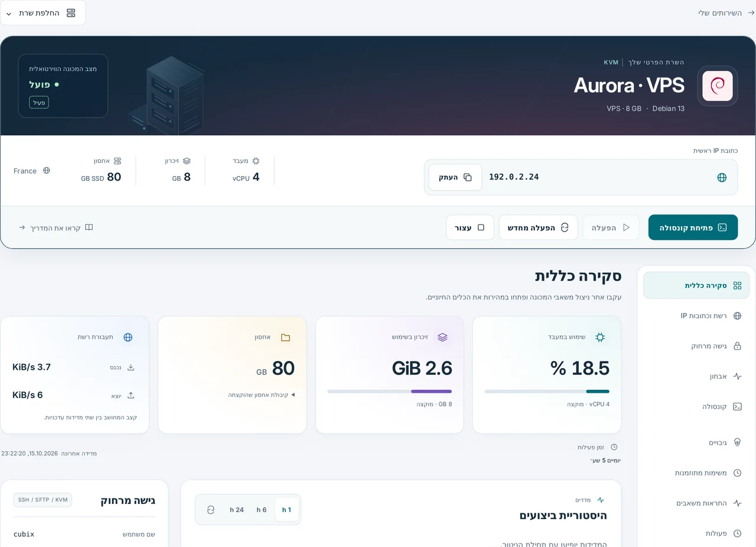Click the פעולות history icon in sidebar
Image resolution: width=756 pixels, height=547 pixels.
point(737,533)
